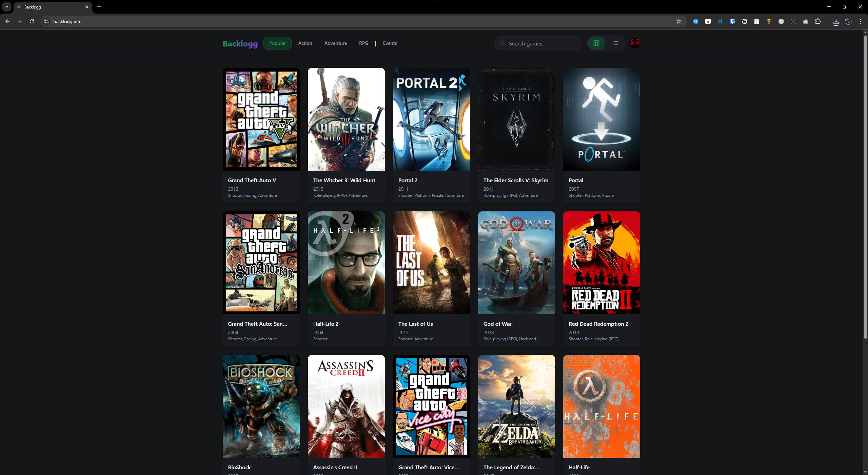The width and height of the screenshot is (868, 475).
Task: Open the Adventure genre tab
Action: coord(335,43)
